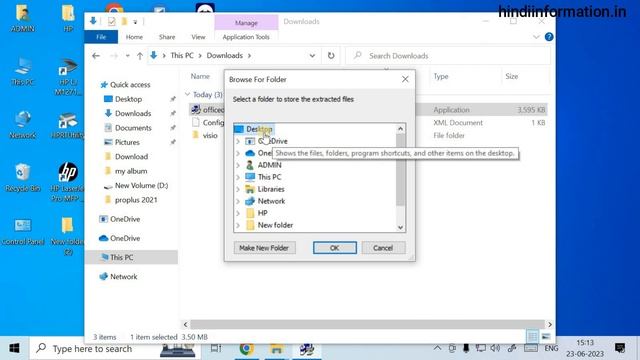Open address bar history dropdown
Screen dimensions: 640x360
click(x=312, y=56)
